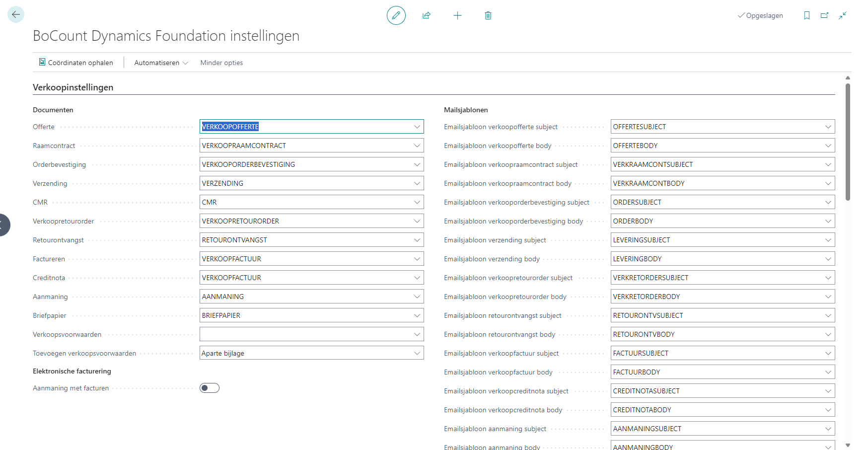Open Emailsjabloon verzending subject dropdown
Image resolution: width=868 pixels, height=450 pixels.
pyautogui.click(x=828, y=240)
